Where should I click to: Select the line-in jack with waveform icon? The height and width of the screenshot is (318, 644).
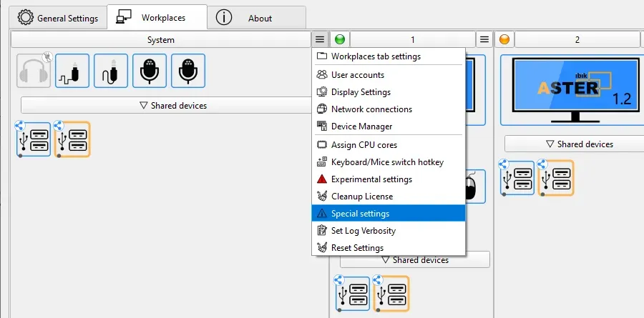(72, 71)
